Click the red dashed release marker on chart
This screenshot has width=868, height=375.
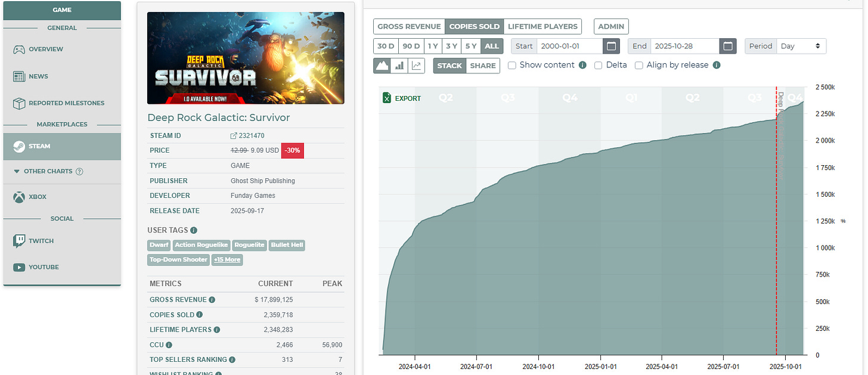click(x=776, y=221)
